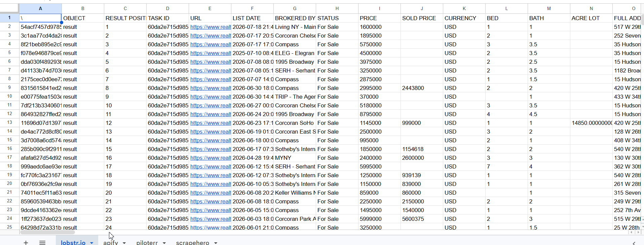This screenshot has height=245, width=644.
Task: Open URL link in row 21
Action: click(211, 193)
